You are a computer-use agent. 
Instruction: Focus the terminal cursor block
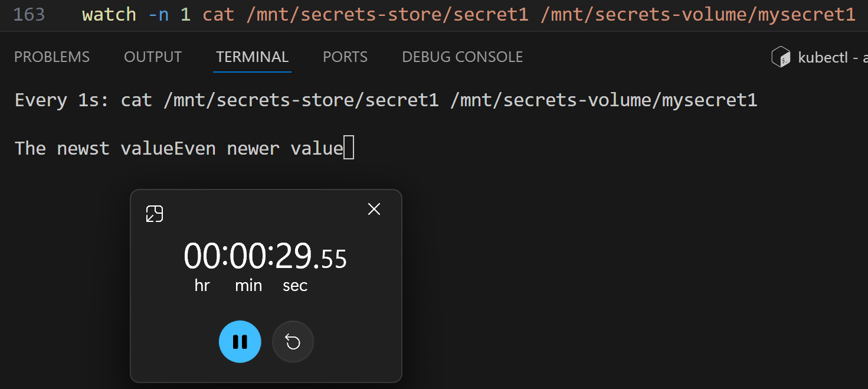[x=349, y=148]
